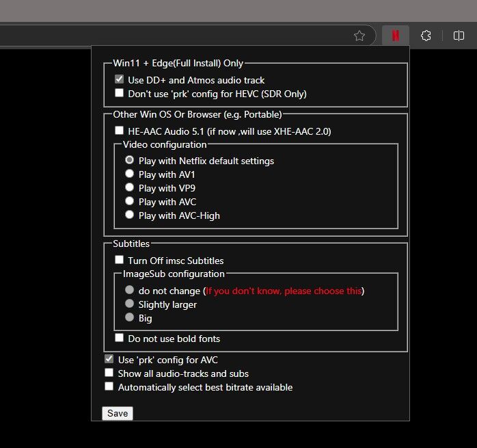The height and width of the screenshot is (448, 477).
Task: Click the 'Video configuration' group label
Action: (x=165, y=145)
